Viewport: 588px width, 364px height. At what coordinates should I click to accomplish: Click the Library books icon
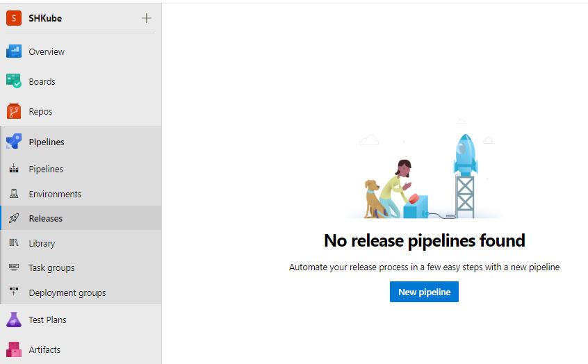click(14, 242)
